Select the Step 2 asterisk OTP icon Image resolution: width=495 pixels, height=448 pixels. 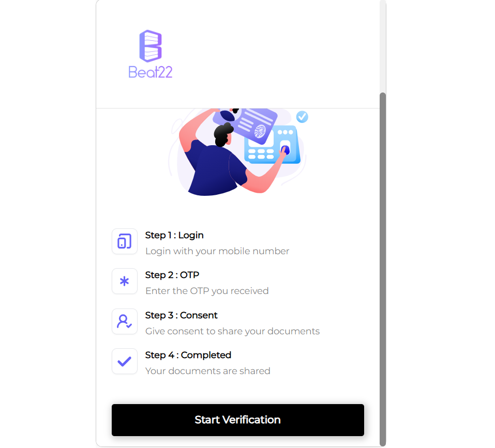click(124, 281)
